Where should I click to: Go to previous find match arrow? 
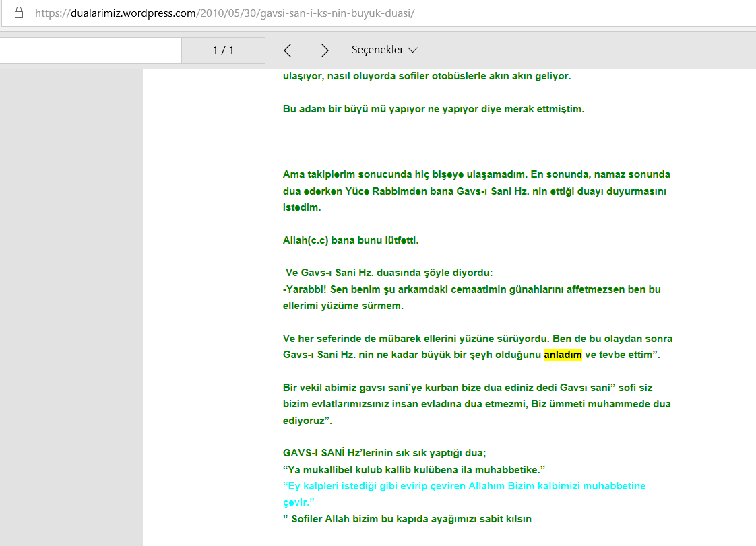click(288, 50)
